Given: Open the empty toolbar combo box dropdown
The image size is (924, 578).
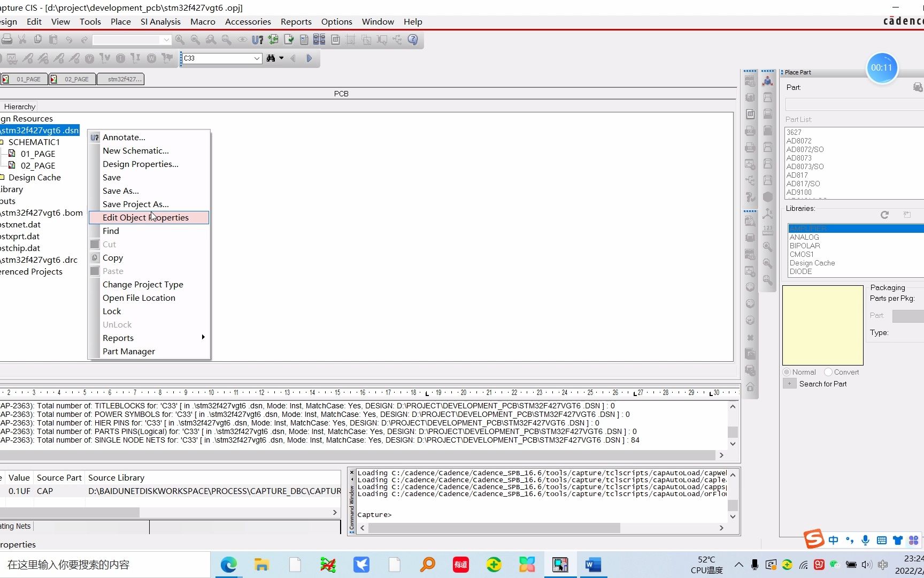Looking at the screenshot, I should pyautogui.click(x=166, y=40).
